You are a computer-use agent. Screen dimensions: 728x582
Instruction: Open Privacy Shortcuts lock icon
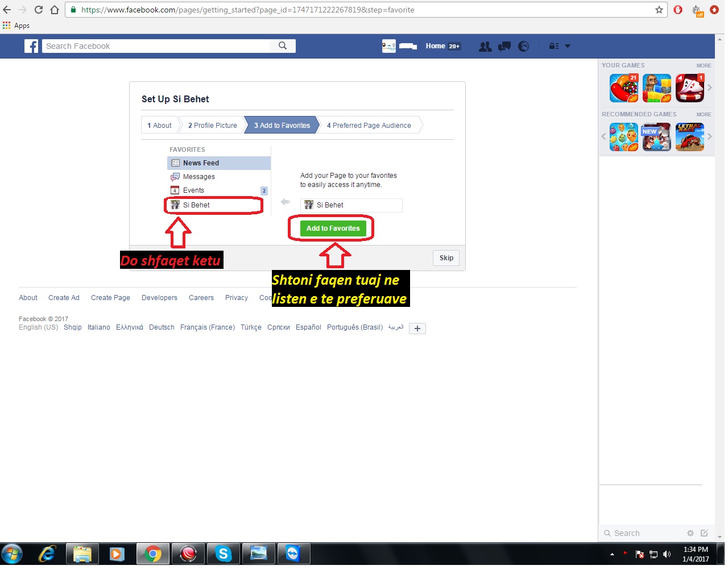(x=553, y=46)
